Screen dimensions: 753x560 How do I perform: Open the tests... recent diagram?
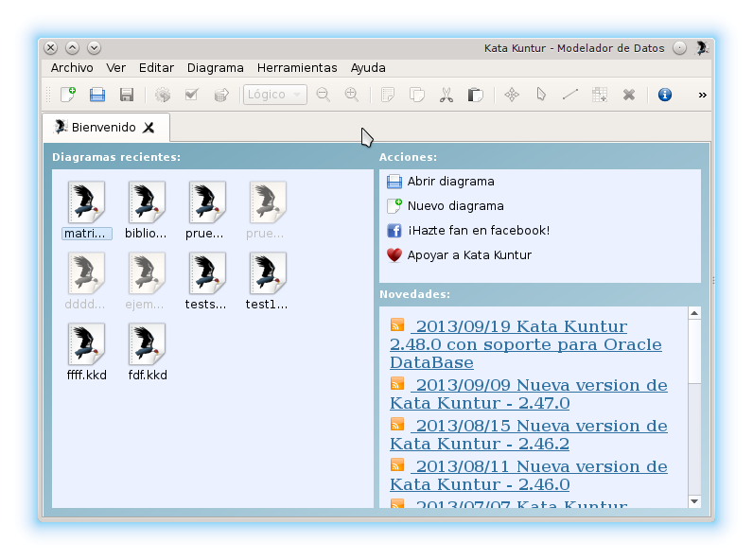[x=206, y=281]
